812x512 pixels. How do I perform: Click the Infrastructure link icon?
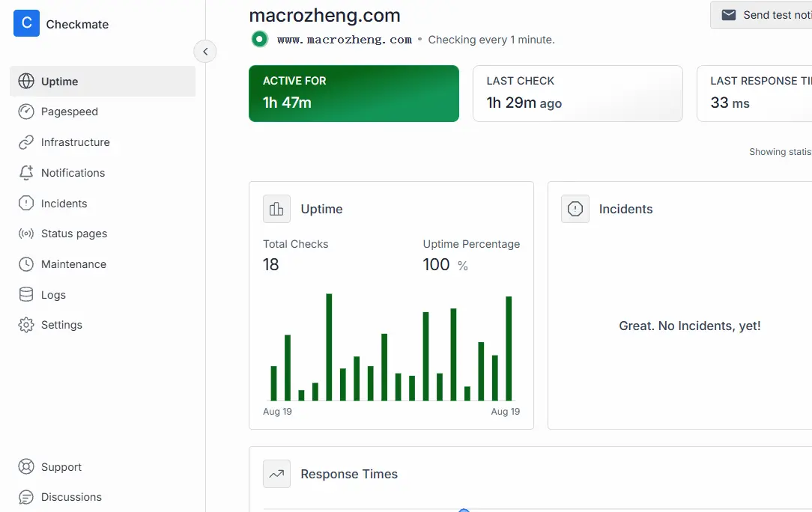(26, 142)
